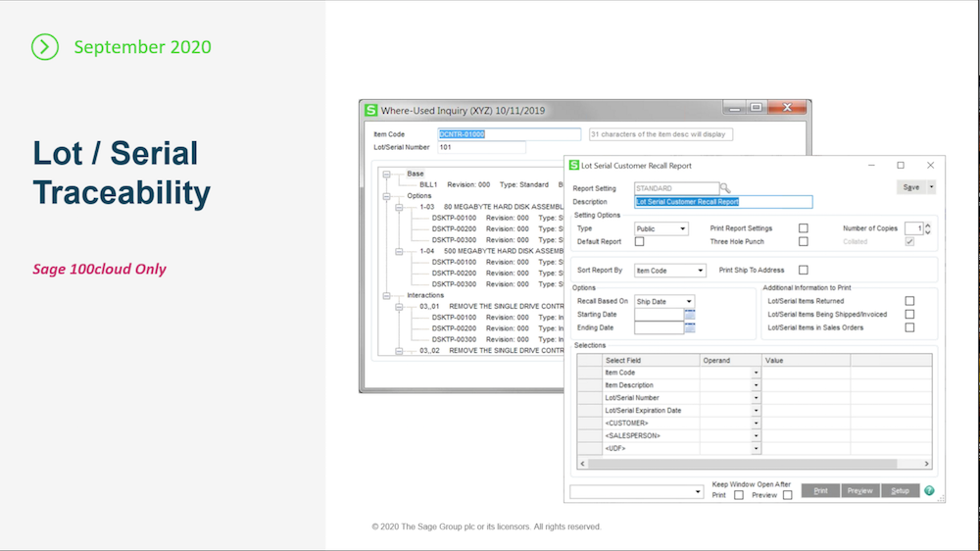Click the Setup button
Viewport: 980px width, 551px height.
(900, 491)
